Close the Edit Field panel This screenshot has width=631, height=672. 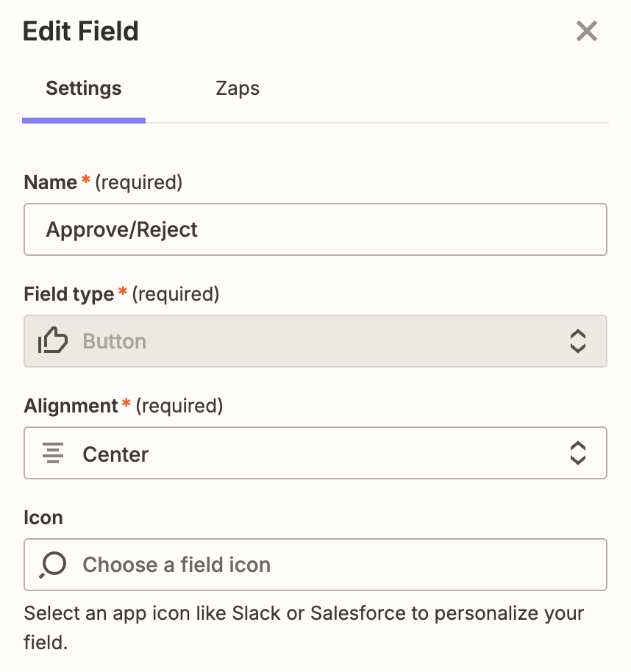(x=586, y=32)
